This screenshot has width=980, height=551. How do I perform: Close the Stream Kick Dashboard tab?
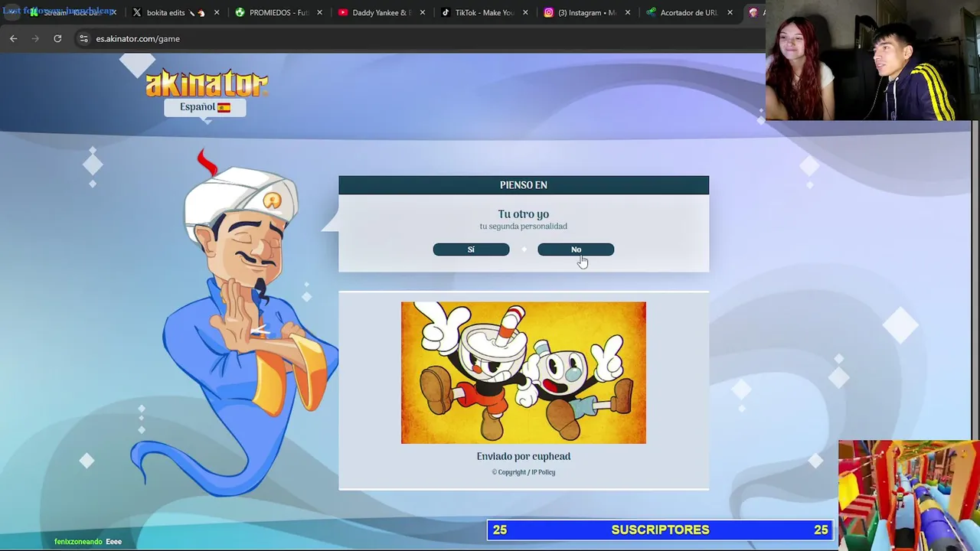(114, 12)
